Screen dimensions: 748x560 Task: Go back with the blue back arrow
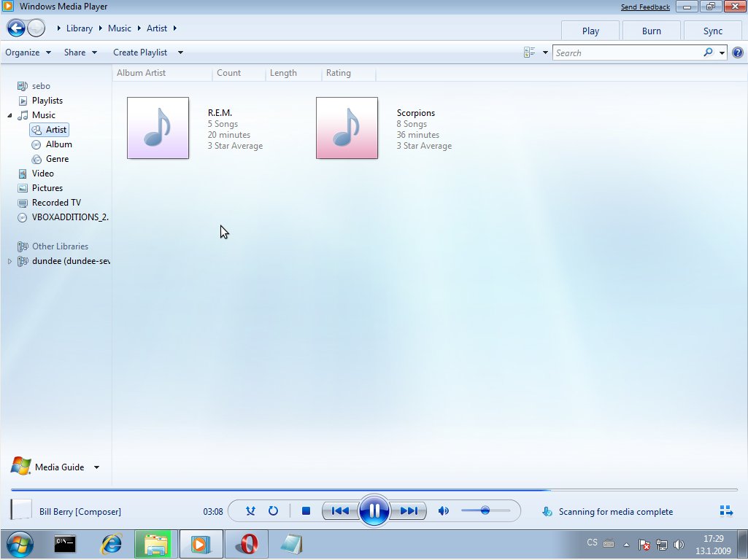[16, 28]
